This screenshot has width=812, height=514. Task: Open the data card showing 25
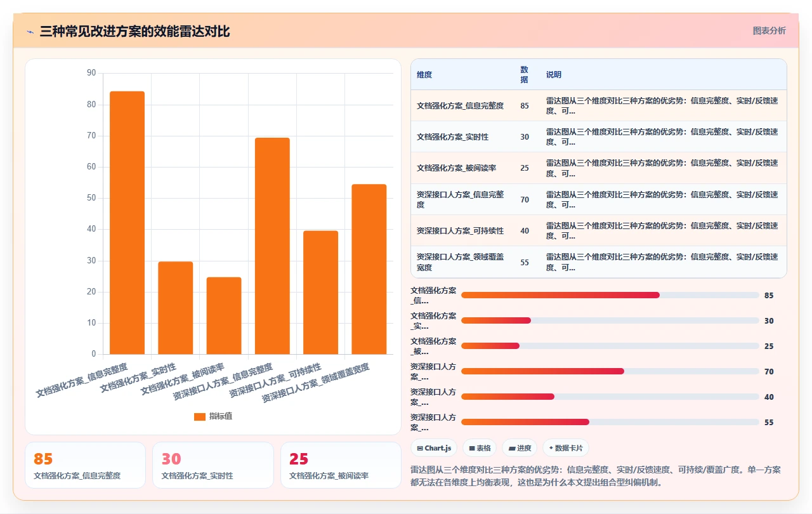pos(341,465)
